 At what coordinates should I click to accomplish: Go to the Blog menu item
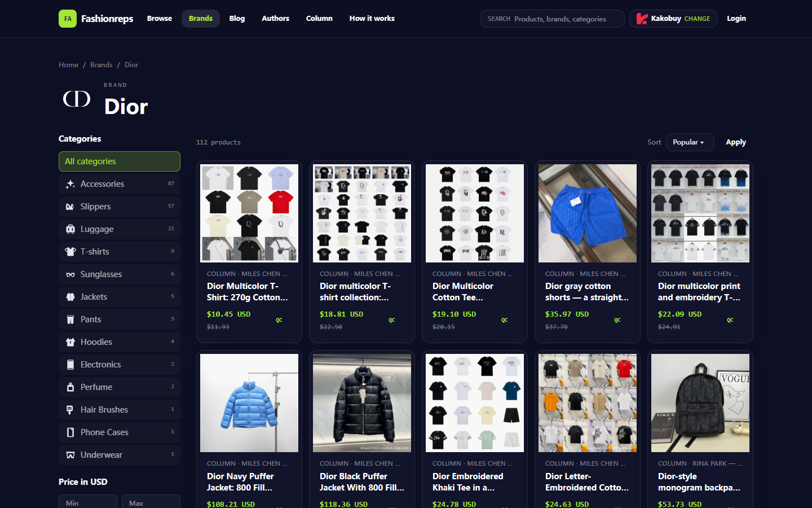(237, 19)
